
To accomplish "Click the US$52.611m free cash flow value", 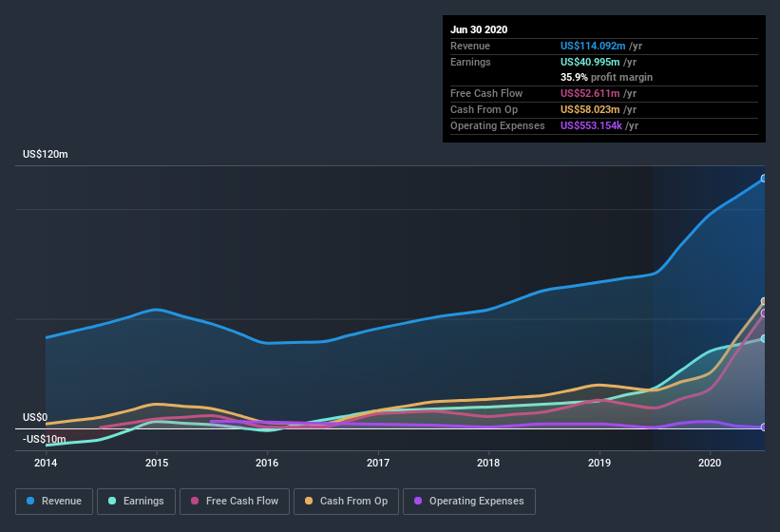I will point(590,93).
